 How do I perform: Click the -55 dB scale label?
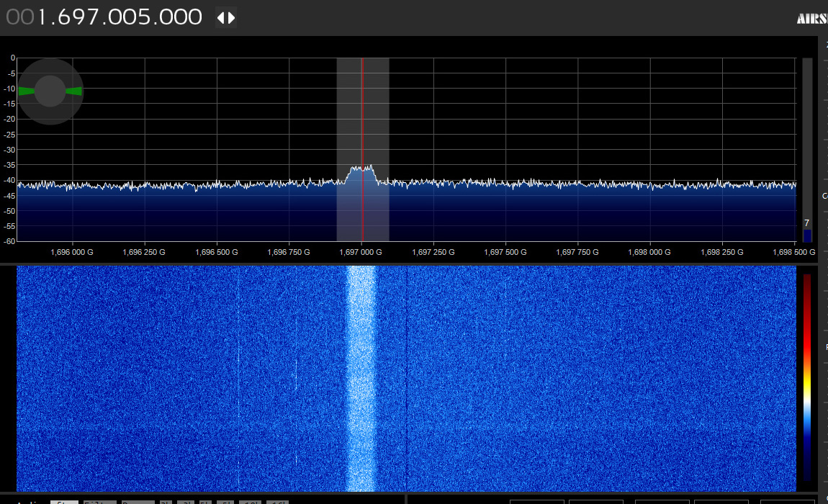pos(9,226)
